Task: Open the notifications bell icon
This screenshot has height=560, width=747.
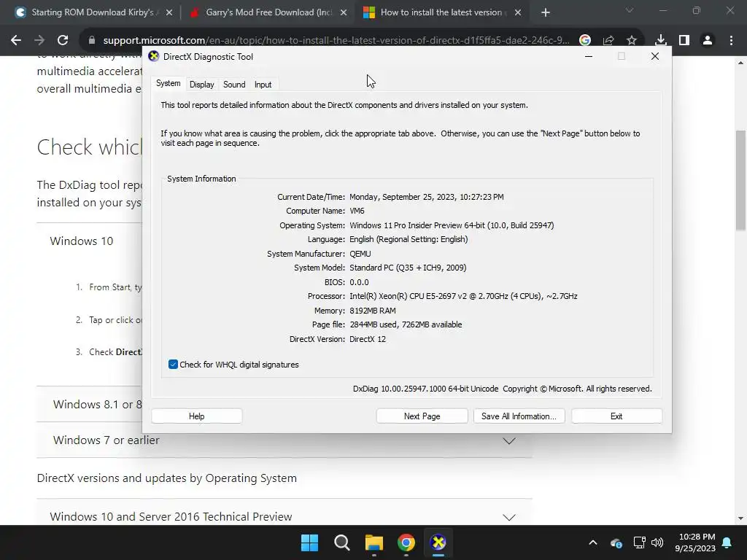Action: 727,542
